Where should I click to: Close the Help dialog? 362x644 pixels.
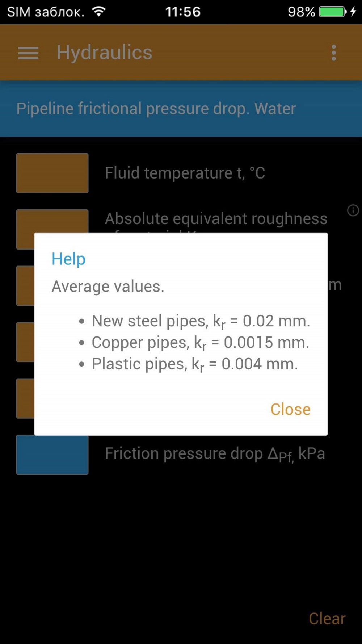(x=290, y=409)
